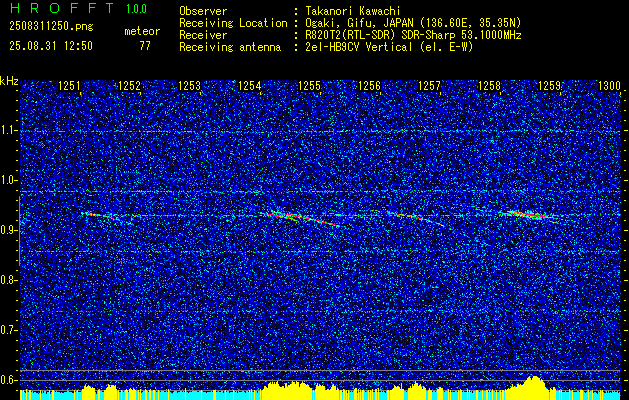Click the kHz axis unit label
The height and width of the screenshot is (400, 629).
coord(9,81)
